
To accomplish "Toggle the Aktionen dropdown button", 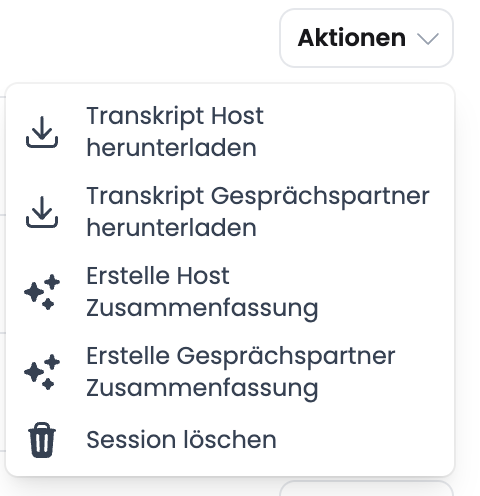I will (x=366, y=38).
